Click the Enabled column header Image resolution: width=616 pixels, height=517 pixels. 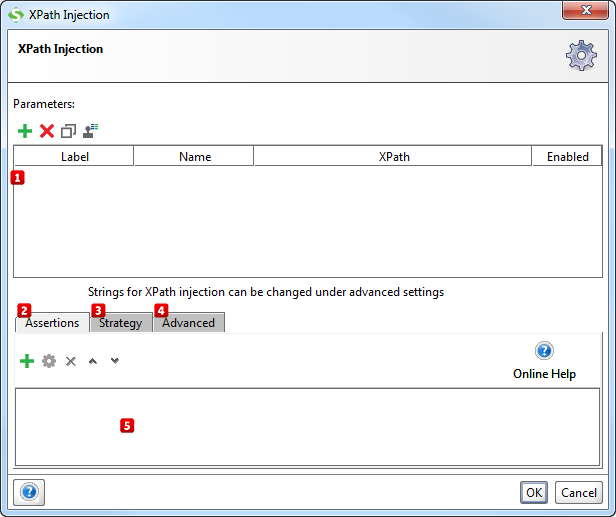coord(567,156)
